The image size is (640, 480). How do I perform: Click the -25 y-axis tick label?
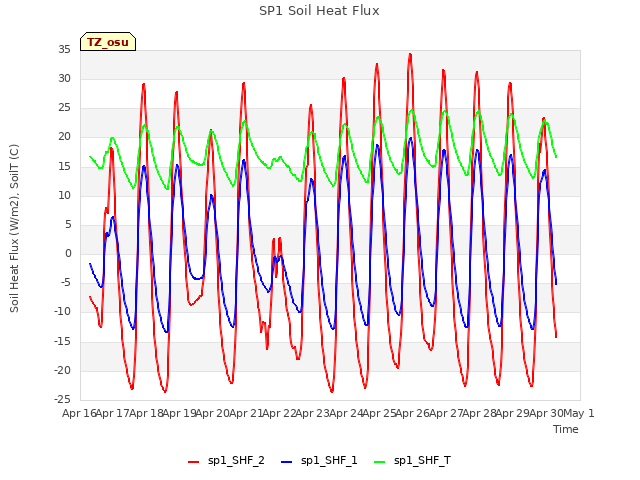point(63,399)
